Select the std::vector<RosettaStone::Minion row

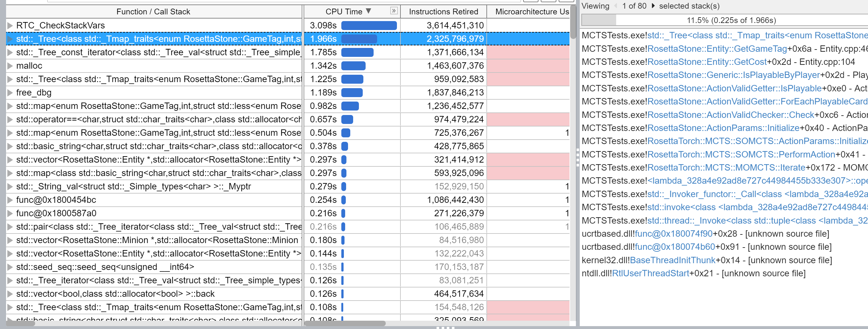(x=153, y=240)
